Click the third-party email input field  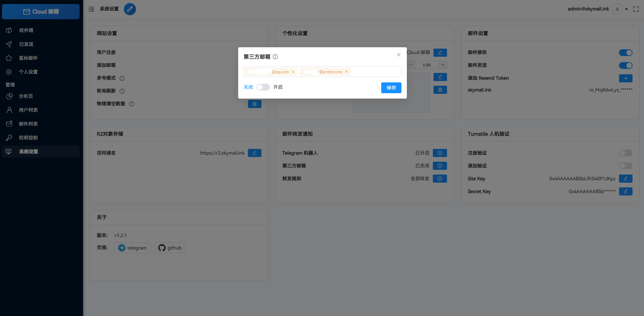374,72
